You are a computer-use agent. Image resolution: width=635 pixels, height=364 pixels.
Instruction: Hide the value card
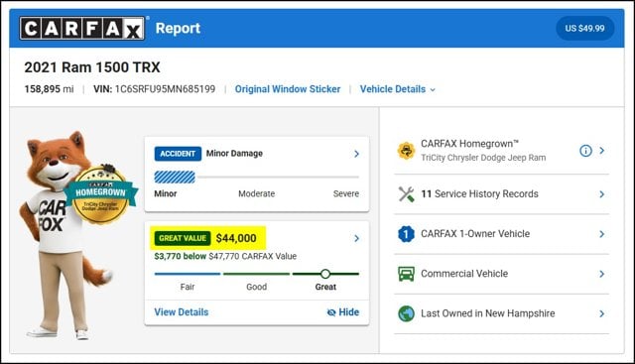tap(343, 312)
